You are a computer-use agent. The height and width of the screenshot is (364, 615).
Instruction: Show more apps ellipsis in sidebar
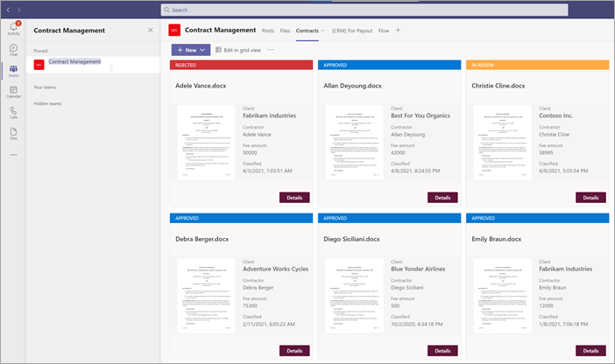click(x=13, y=155)
